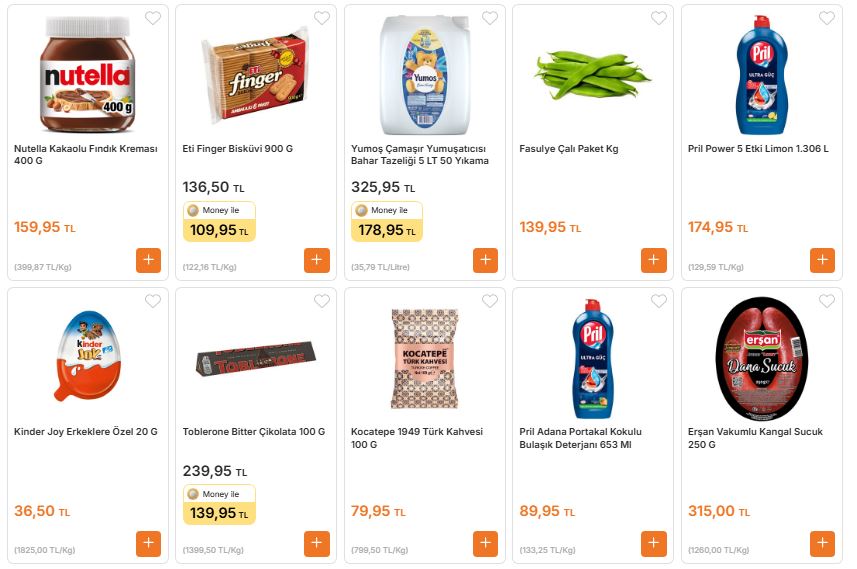Screen dimensions: 857x569
Task: Click Money ile 109,95 TL price badge
Action: 219,222
